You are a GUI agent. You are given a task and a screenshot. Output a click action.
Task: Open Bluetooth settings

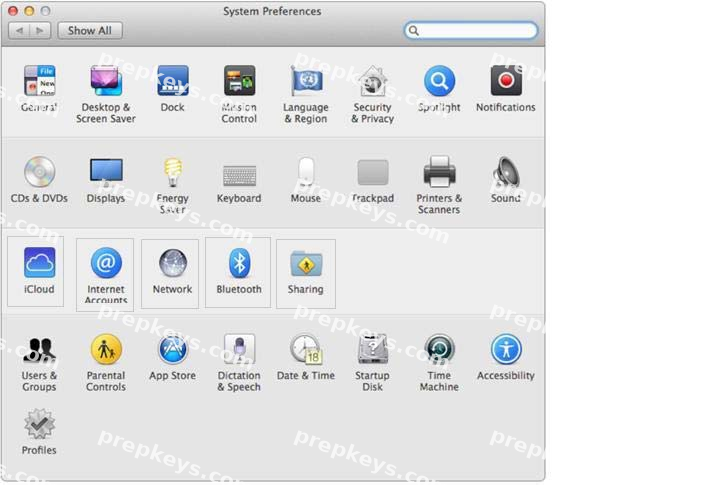coord(239,272)
